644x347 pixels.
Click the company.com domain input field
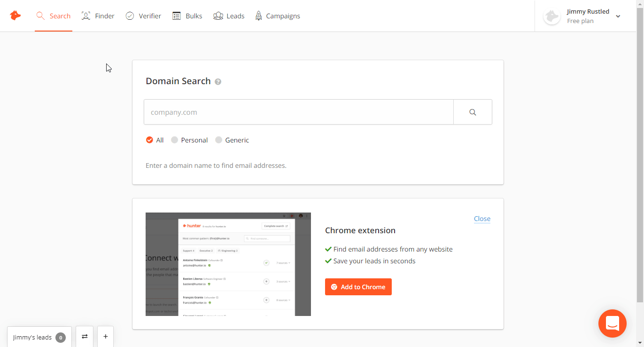click(298, 112)
